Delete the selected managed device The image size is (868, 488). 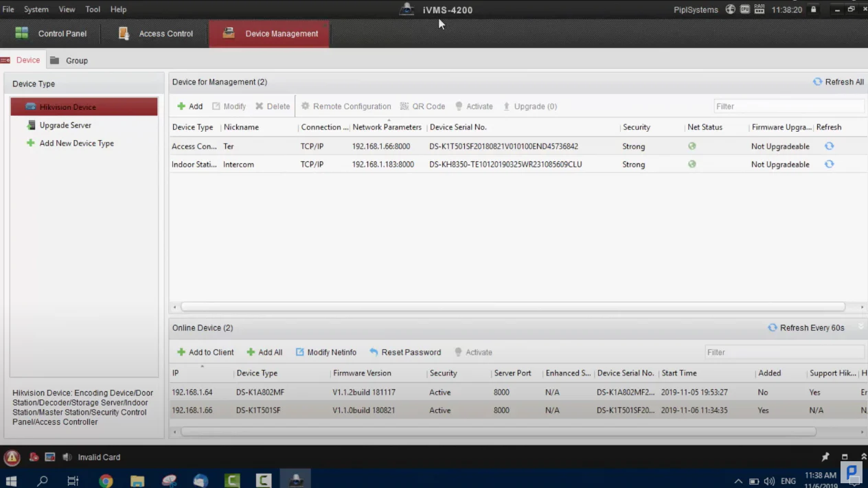273,106
